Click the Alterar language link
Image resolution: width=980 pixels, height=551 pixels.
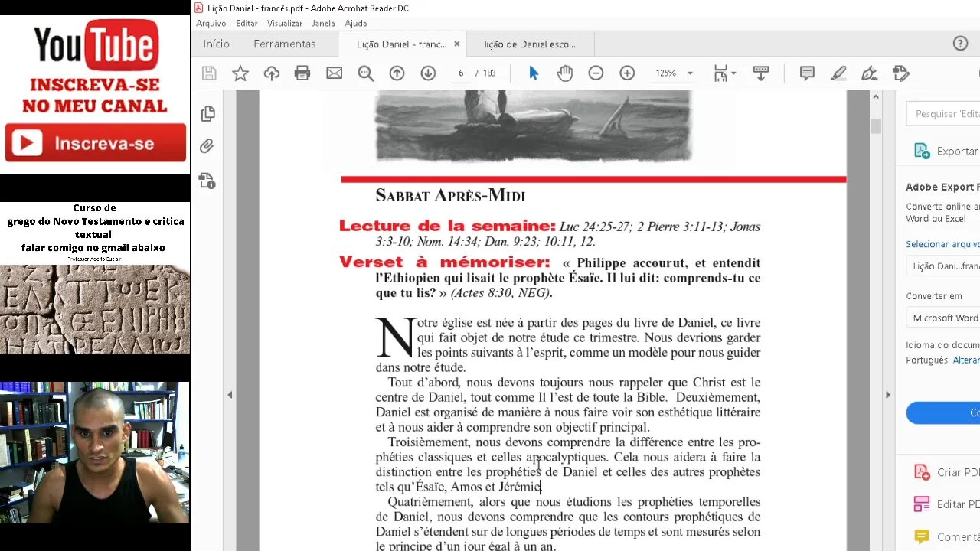coord(966,360)
